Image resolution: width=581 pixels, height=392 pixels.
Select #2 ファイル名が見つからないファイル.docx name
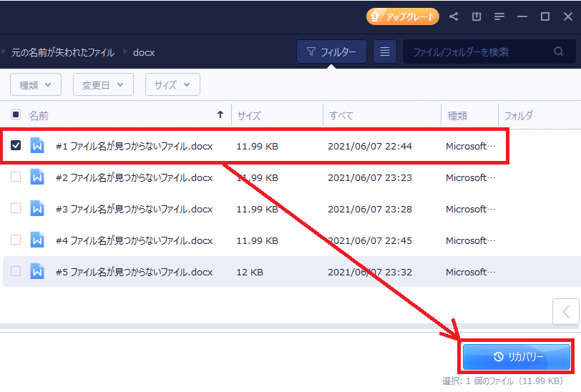[x=134, y=178]
